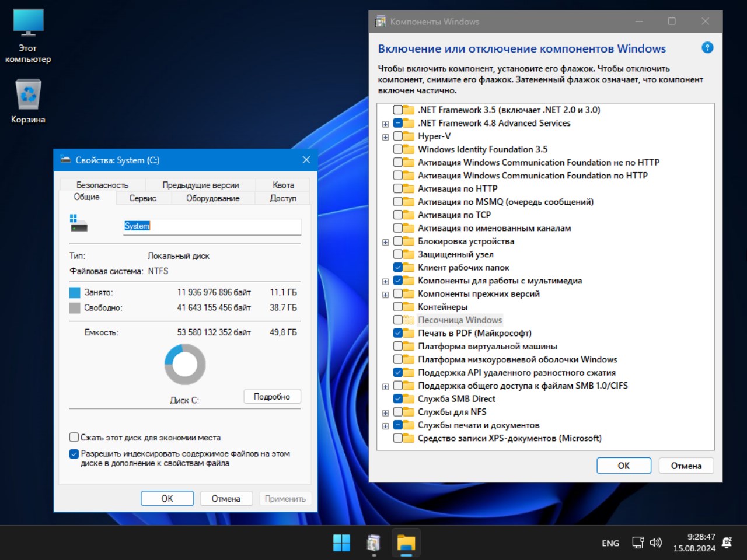Click folder icon beside Платформа виртуальной машины
Screen dimensions: 747x560
pyautogui.click(x=409, y=346)
